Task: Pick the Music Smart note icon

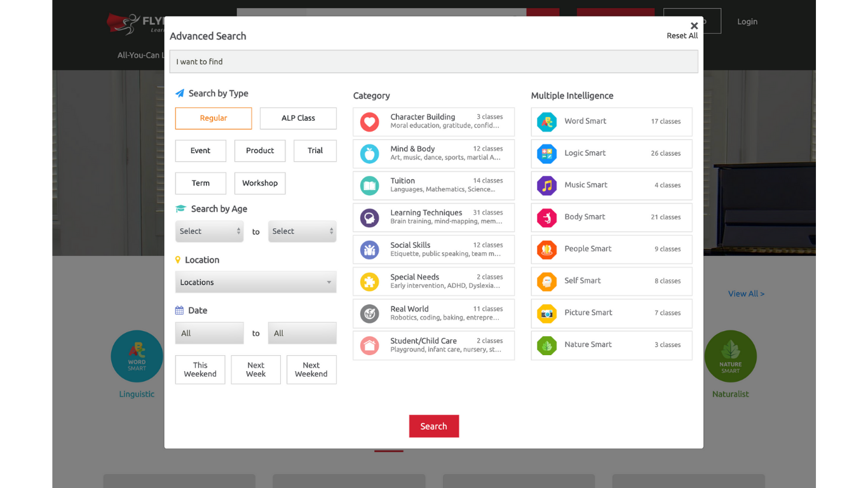Action: (x=546, y=186)
